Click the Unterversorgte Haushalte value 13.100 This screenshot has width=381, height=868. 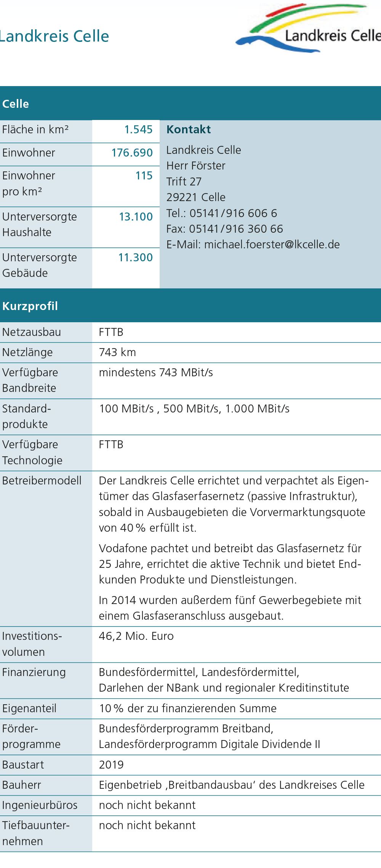(x=136, y=217)
